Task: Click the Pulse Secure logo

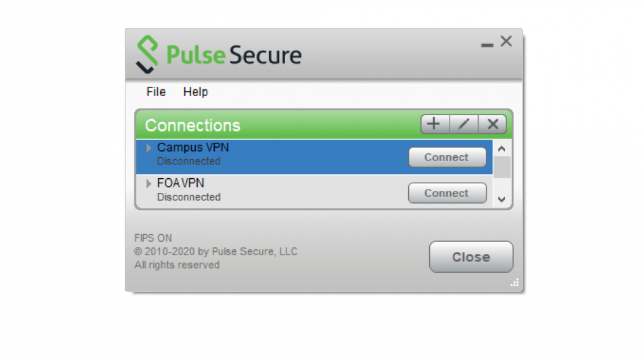Action: click(219, 54)
